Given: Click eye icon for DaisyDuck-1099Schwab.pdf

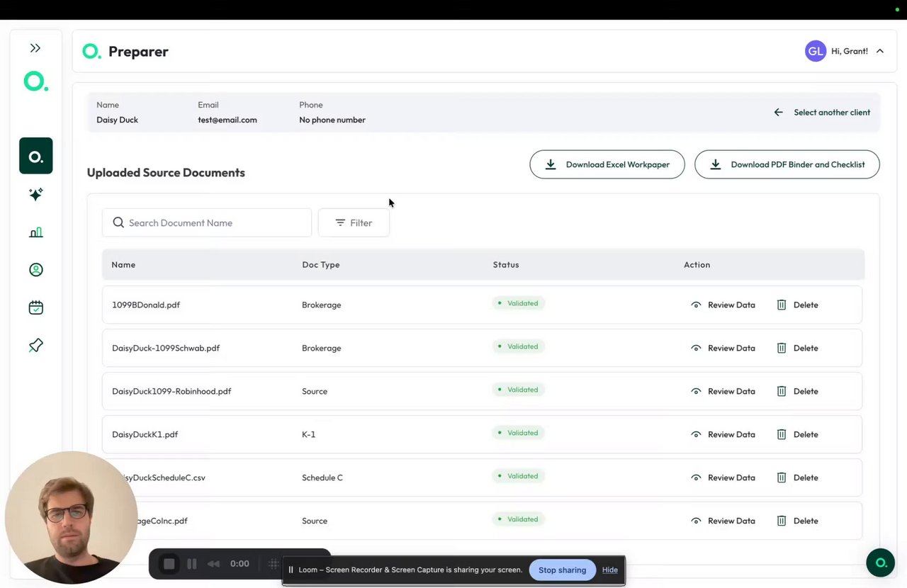Looking at the screenshot, I should [696, 348].
